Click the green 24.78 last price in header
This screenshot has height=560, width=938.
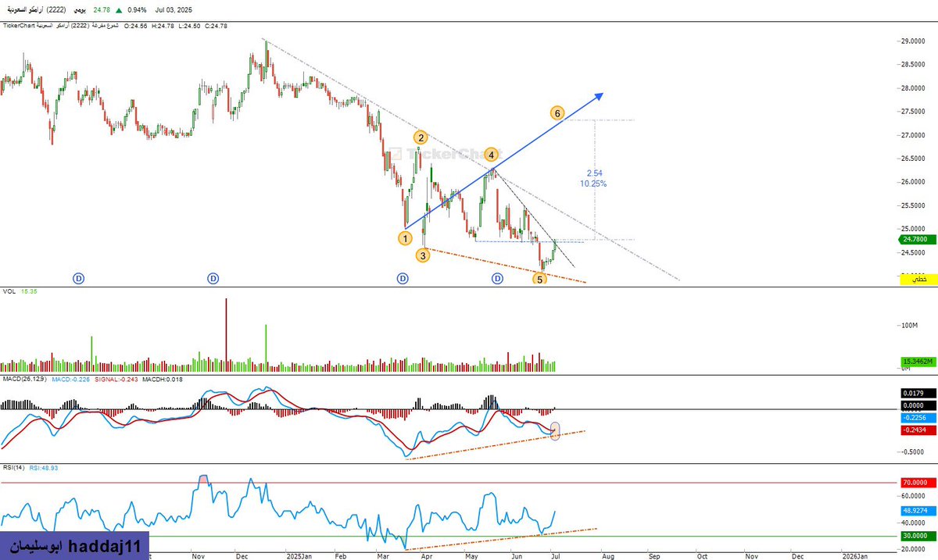(102, 11)
